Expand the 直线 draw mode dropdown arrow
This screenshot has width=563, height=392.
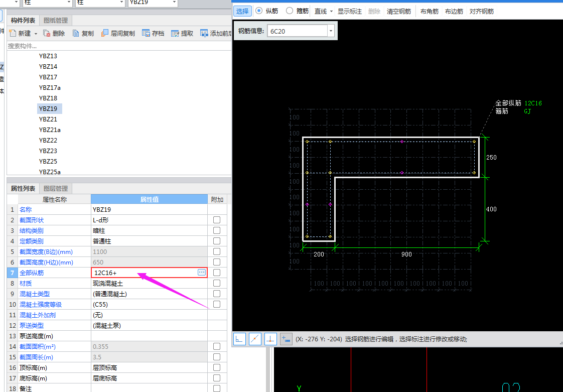pyautogui.click(x=331, y=11)
